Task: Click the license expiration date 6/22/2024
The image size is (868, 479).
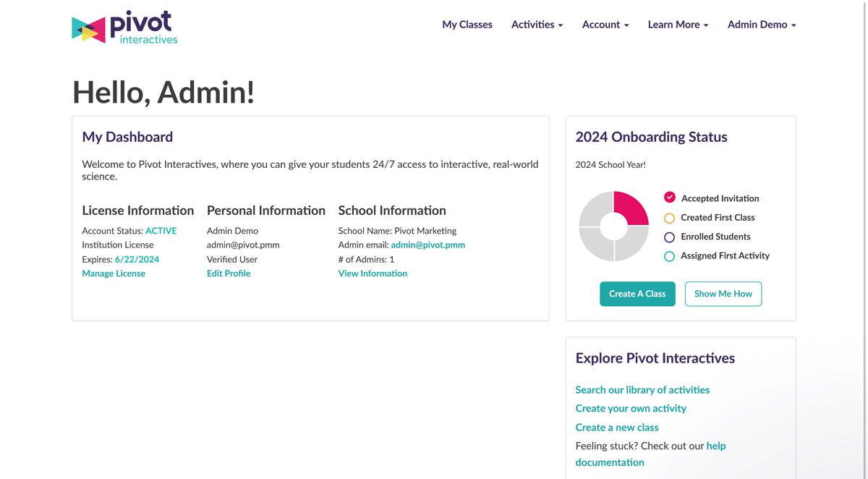Action: pos(137,259)
